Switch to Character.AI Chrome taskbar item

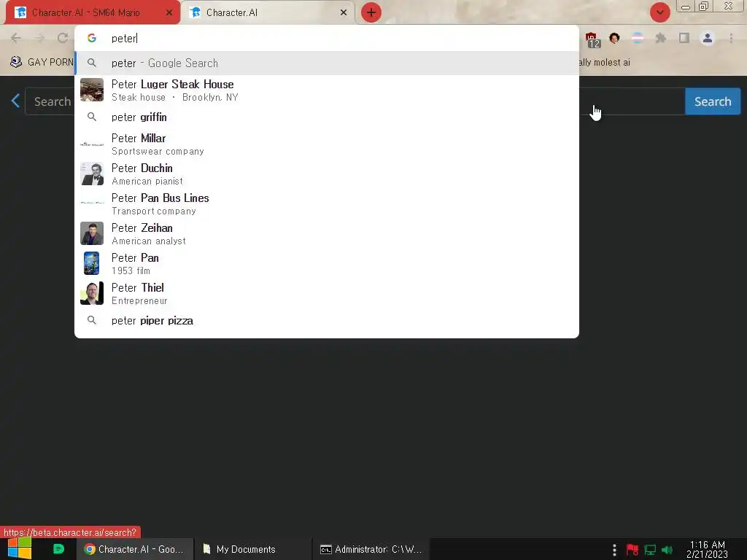click(x=134, y=549)
